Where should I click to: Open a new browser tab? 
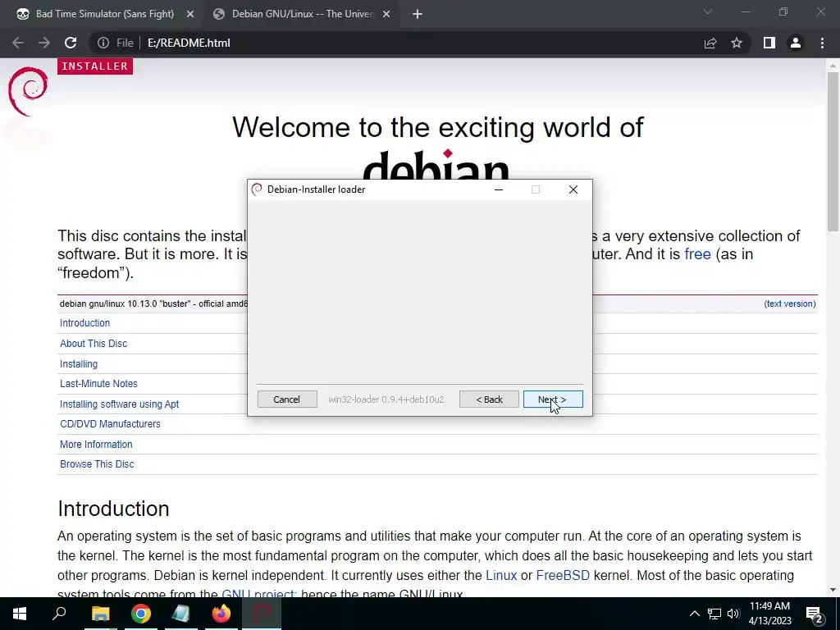point(418,14)
